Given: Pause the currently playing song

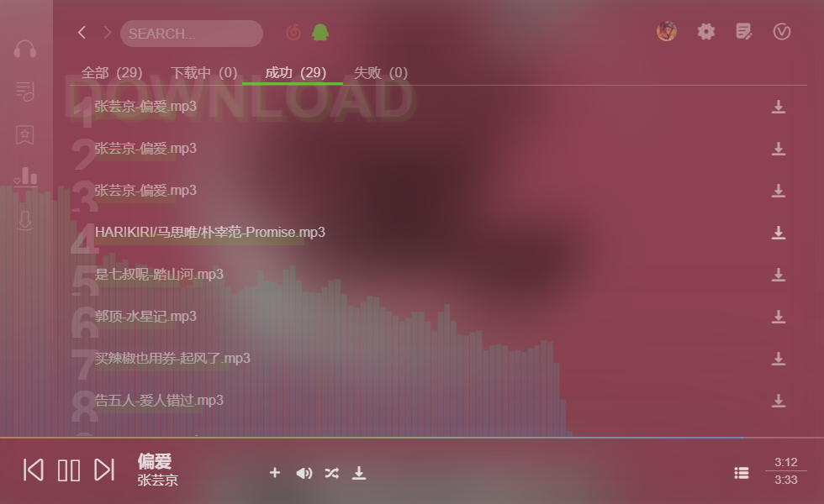Looking at the screenshot, I should click(69, 470).
